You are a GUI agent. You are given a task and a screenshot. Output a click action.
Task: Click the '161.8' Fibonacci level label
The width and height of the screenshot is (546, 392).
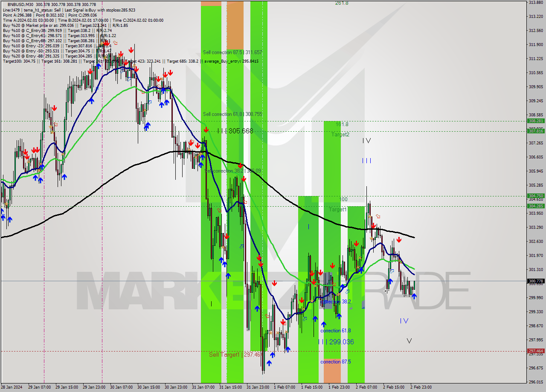(x=342, y=124)
